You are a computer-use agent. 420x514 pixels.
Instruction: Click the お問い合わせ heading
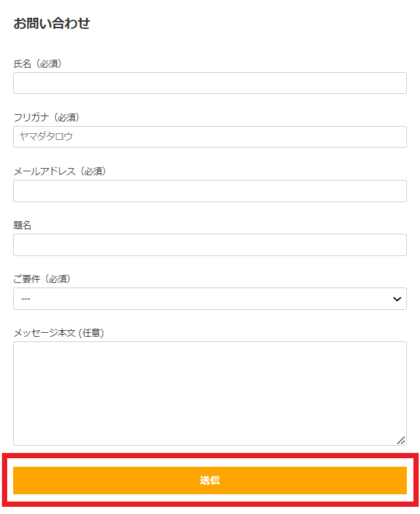(x=51, y=24)
